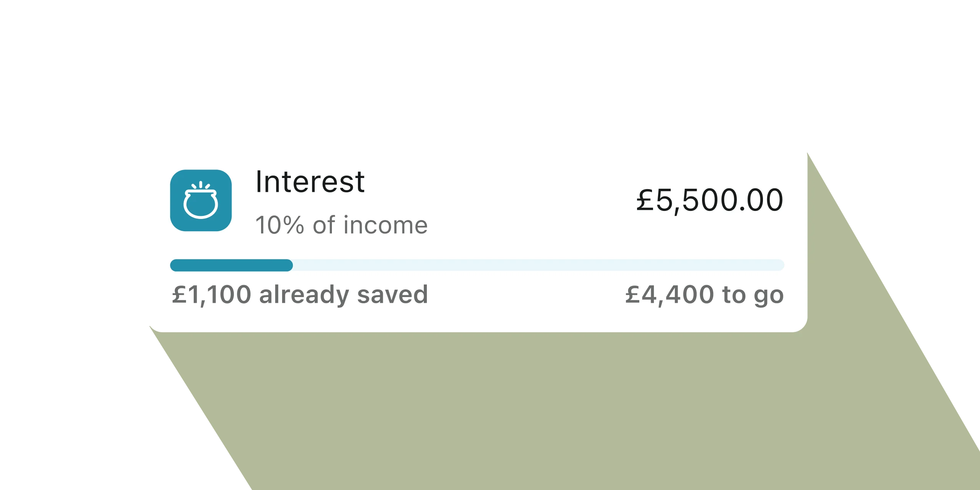This screenshot has width=980, height=490.
Task: Click the words "to go" beside £4,400
Action: (753, 295)
